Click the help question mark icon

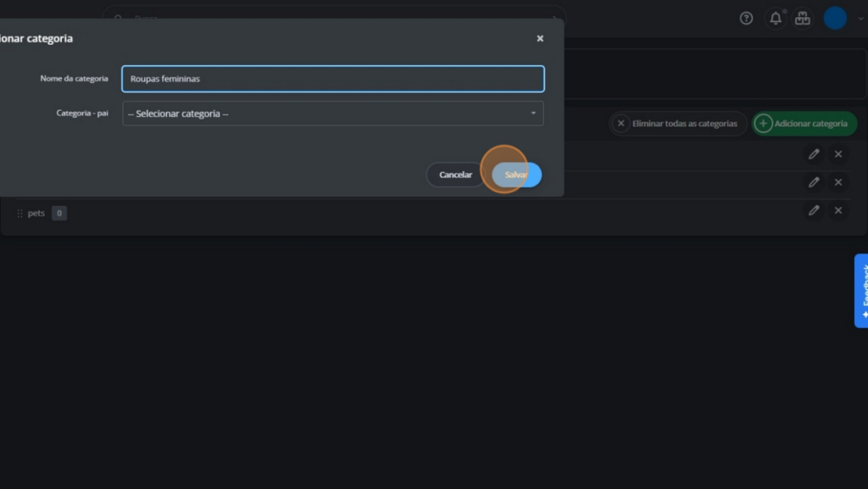point(746,18)
